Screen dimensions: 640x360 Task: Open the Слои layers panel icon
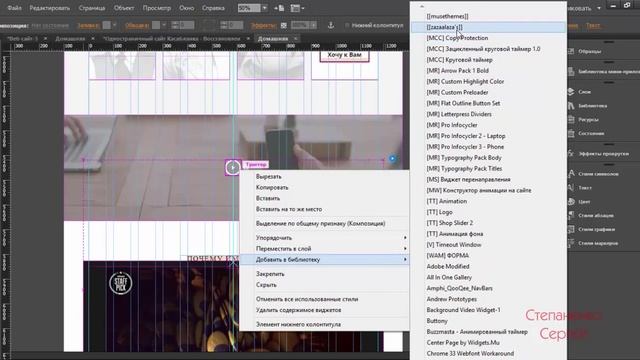point(571,91)
